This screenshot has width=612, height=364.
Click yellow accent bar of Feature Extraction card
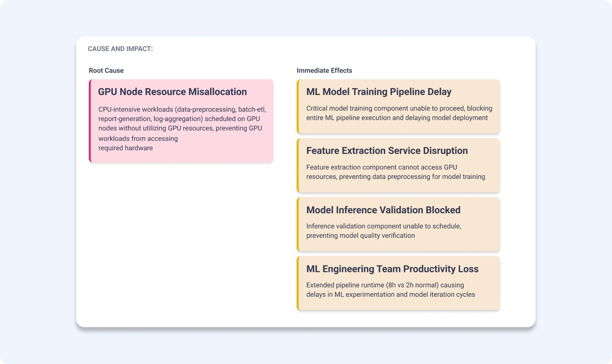pos(298,165)
